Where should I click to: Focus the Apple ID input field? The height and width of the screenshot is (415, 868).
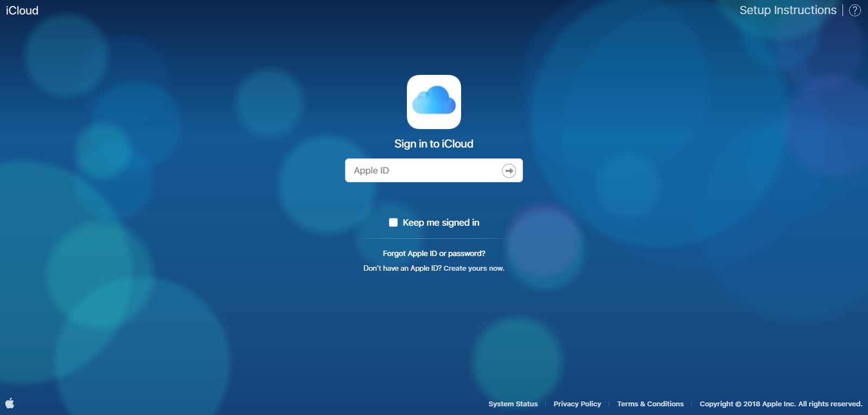click(434, 170)
